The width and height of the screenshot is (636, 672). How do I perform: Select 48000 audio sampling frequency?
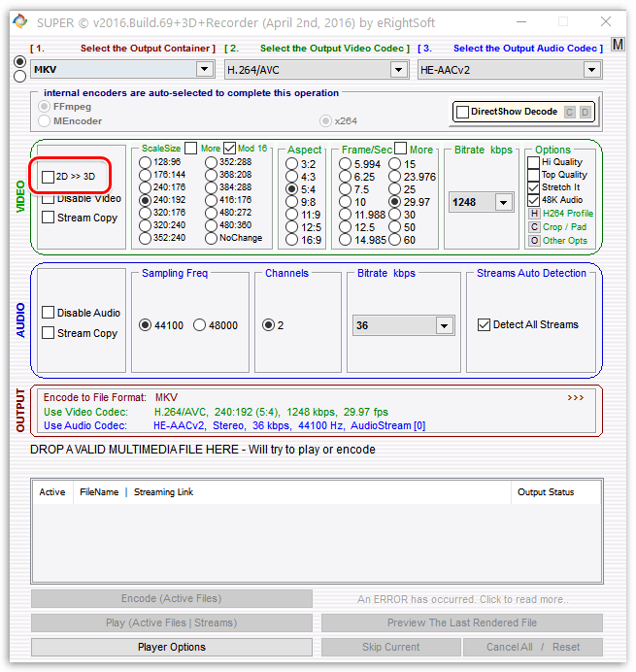tap(199, 325)
